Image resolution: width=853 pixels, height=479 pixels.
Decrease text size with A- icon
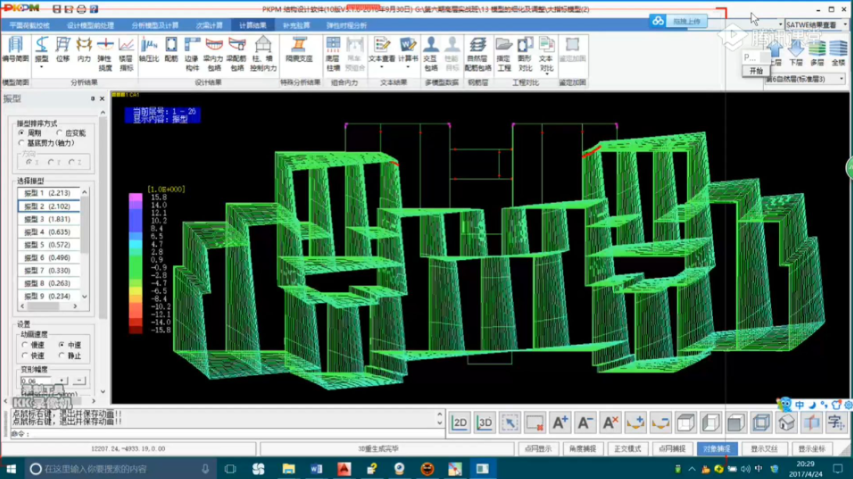click(x=585, y=422)
